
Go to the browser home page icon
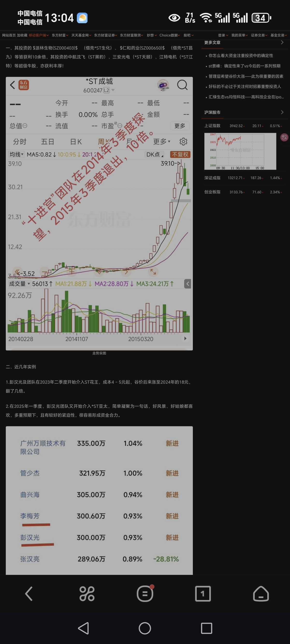tap(261, 593)
